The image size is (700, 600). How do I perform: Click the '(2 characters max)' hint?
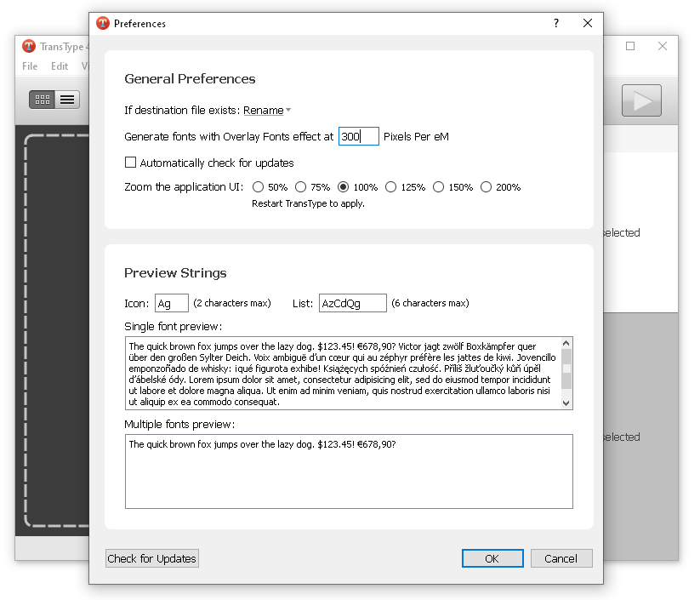[232, 303]
